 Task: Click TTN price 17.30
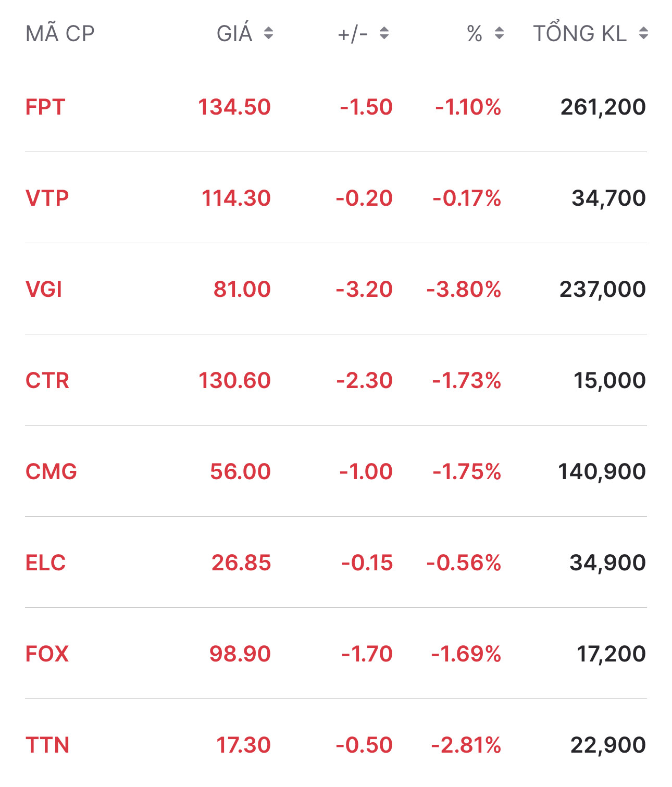[x=243, y=745]
